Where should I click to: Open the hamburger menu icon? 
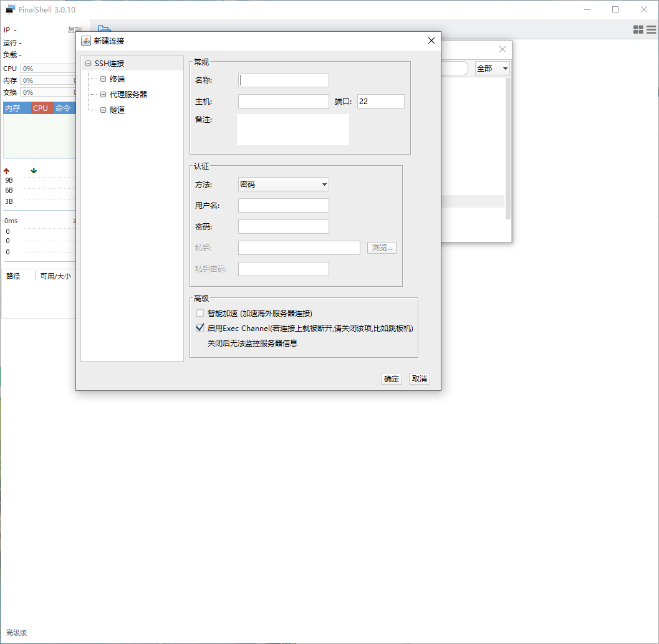(x=652, y=29)
